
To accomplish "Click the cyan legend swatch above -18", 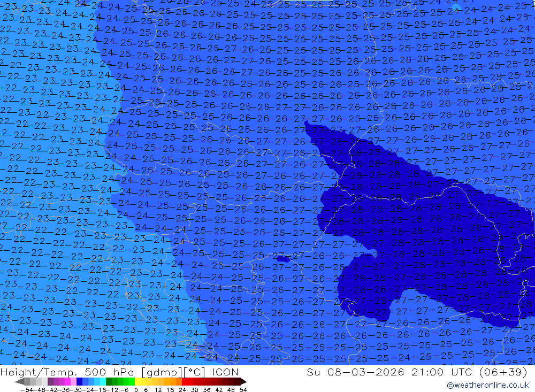I will click(x=103, y=381).
